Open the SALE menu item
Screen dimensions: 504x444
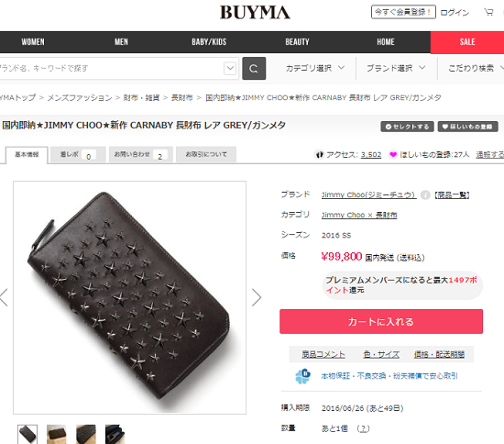tap(467, 42)
